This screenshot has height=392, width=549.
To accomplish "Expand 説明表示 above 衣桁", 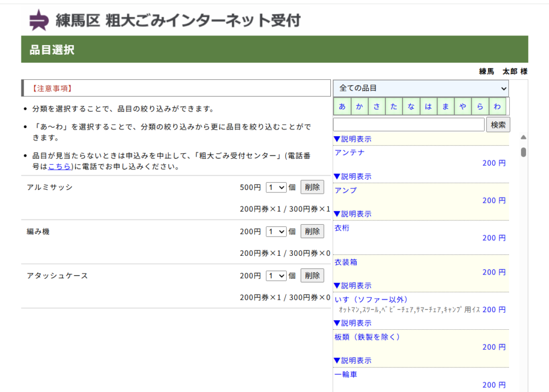I will pos(352,214).
